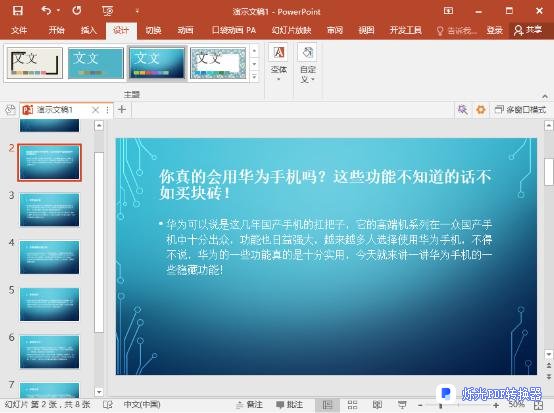Add a new document tab with plus
Image resolution: width=554 pixels, height=413 pixels.
pyautogui.click(x=122, y=110)
